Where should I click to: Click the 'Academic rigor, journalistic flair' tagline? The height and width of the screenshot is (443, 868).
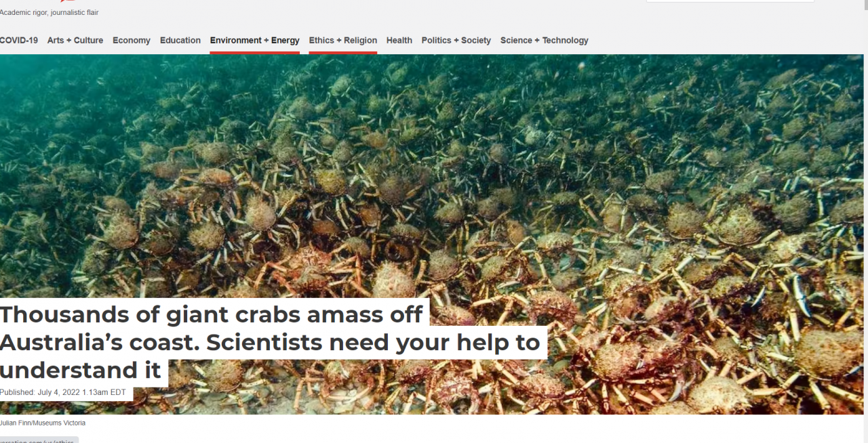coord(49,12)
